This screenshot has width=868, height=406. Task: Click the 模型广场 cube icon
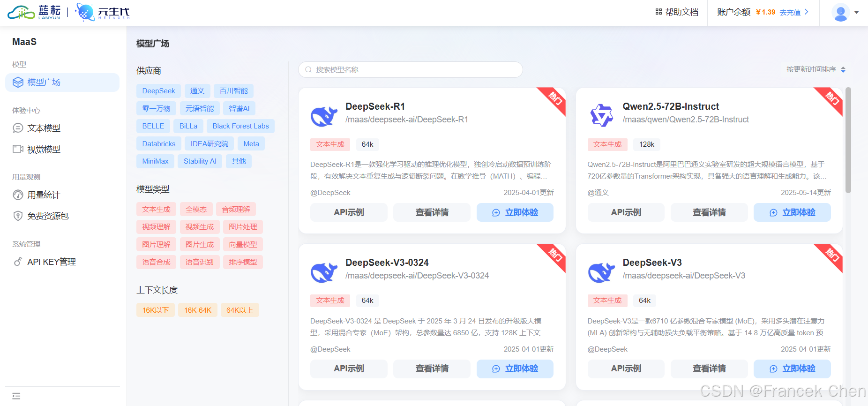tap(18, 83)
